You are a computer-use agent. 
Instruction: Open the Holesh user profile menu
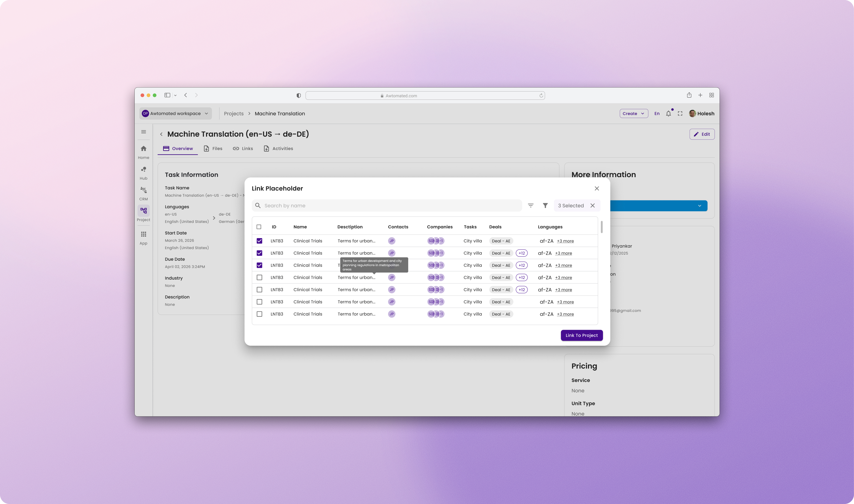[x=701, y=113]
